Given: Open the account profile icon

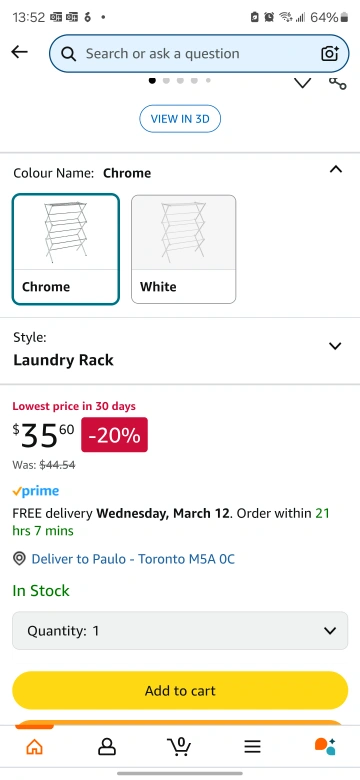Looking at the screenshot, I should (107, 746).
